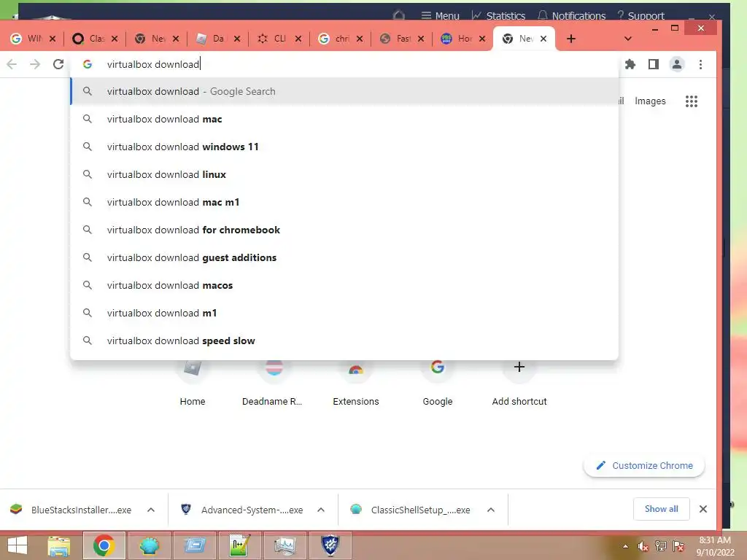This screenshot has width=747, height=560.
Task: Go forward using the forward arrow
Action: (35, 64)
